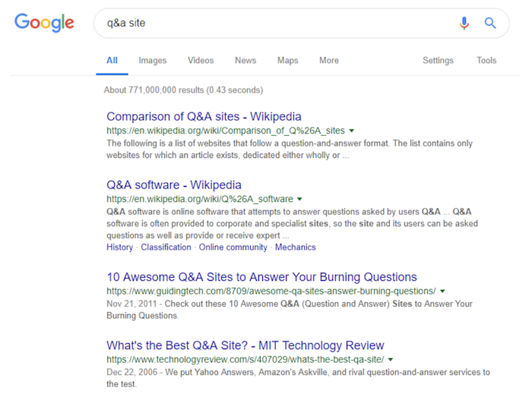Open the Maps tab
The image size is (532, 397).
(288, 60)
